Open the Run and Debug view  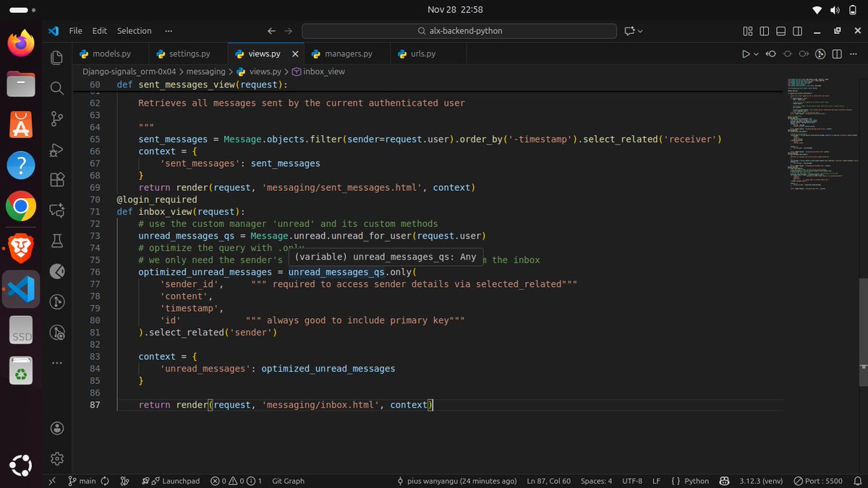pyautogui.click(x=57, y=150)
